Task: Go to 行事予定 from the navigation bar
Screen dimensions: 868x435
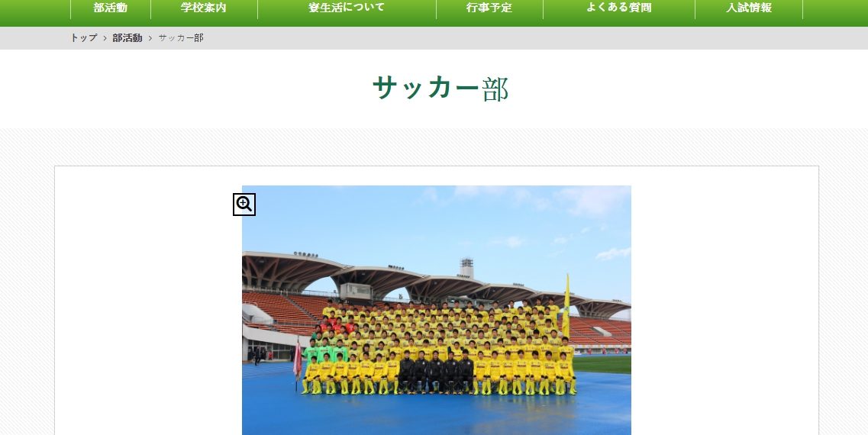Action: point(489,8)
